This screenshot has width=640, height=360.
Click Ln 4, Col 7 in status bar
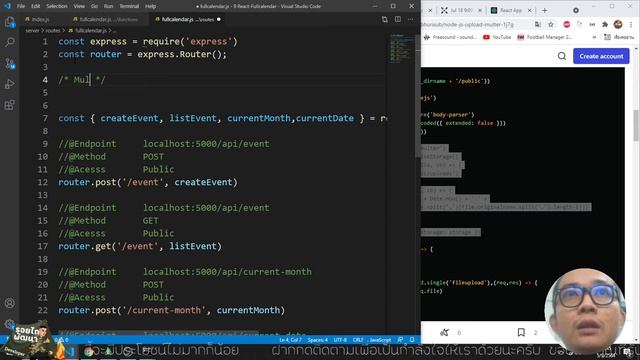pyautogui.click(x=290, y=340)
